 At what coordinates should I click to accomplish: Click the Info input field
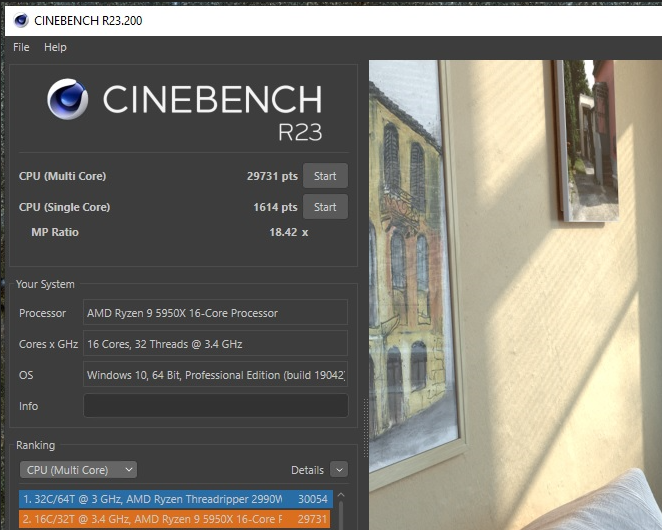tap(216, 406)
